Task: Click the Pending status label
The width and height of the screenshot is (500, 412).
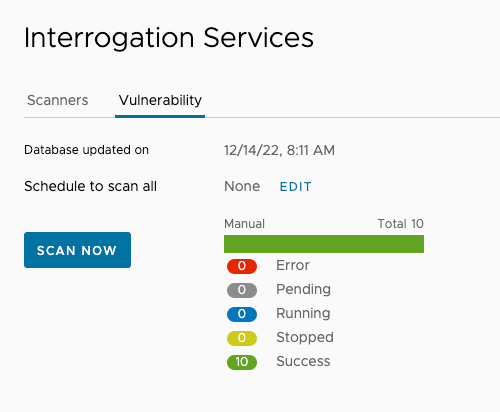Action: click(303, 289)
